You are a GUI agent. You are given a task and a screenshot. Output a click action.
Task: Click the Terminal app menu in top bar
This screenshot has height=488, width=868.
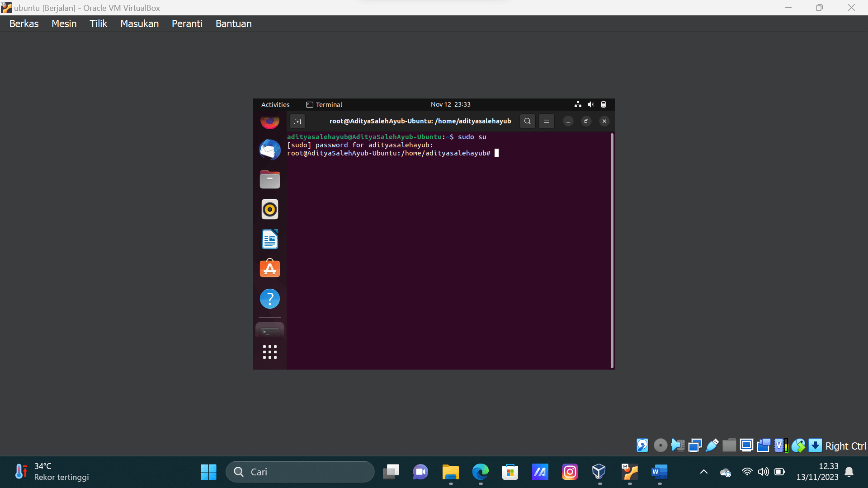tap(324, 104)
